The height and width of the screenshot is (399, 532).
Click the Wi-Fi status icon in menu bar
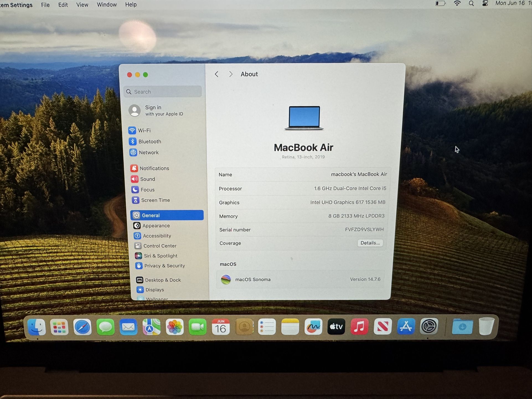457,3
